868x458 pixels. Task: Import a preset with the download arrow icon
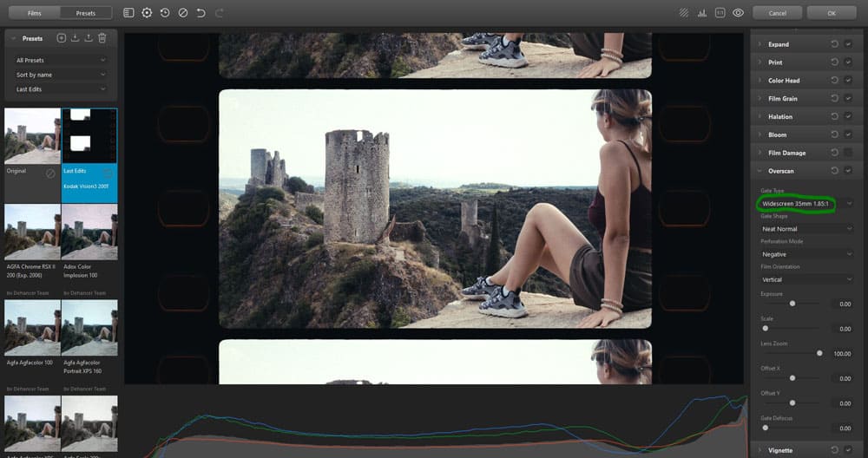click(75, 38)
